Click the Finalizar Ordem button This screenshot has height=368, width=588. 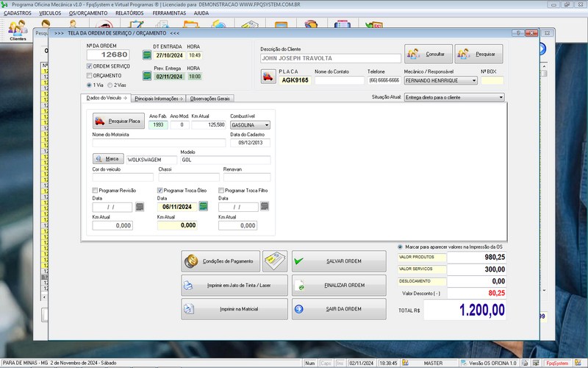338,285
